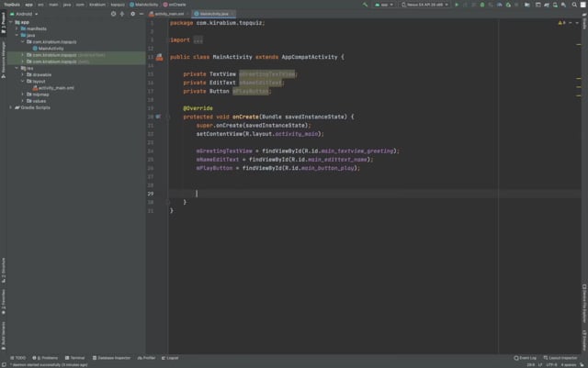The image size is (588, 368).
Task: Open the AVD Manager device icon
Action: [x=555, y=5]
